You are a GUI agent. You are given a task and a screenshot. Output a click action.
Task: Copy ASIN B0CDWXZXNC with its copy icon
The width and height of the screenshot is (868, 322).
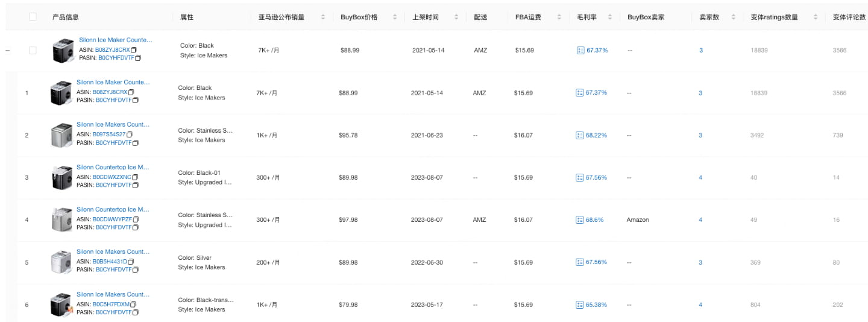135,177
